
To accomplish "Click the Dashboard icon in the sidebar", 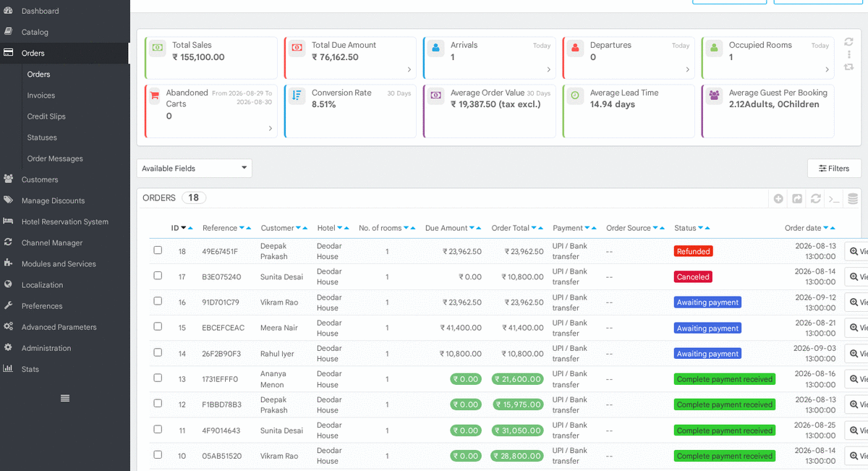I will [x=8, y=11].
